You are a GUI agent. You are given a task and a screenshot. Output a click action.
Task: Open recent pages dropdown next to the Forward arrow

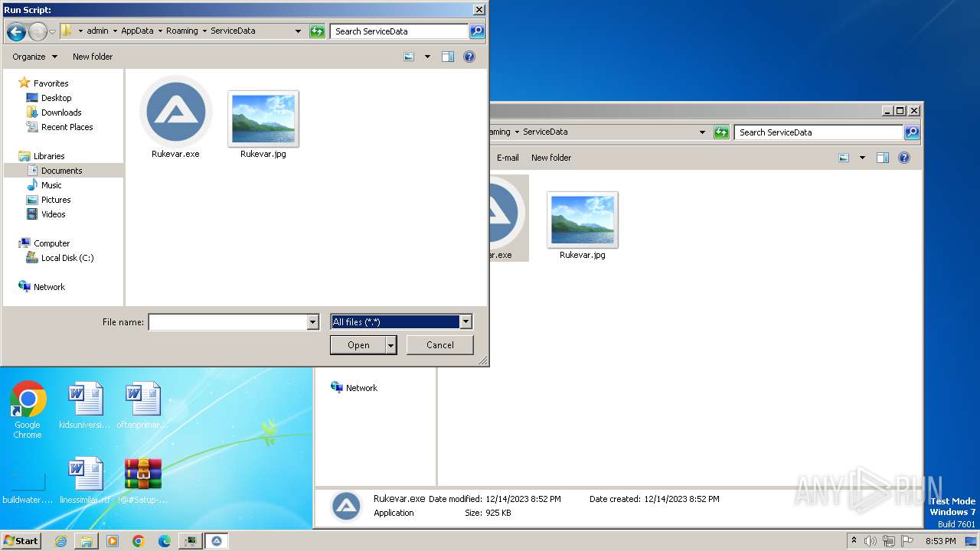pyautogui.click(x=52, y=31)
